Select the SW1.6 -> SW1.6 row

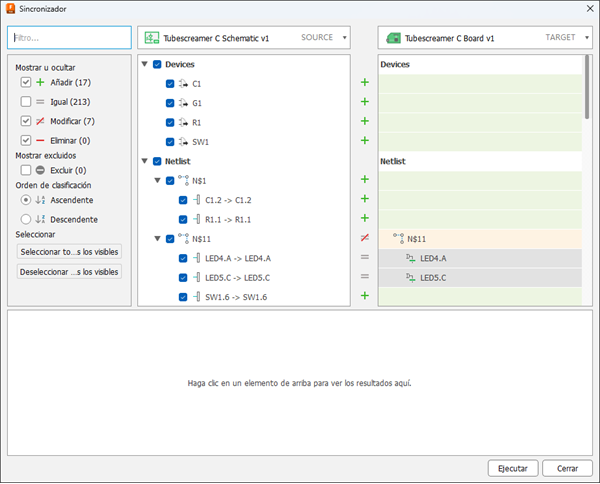point(236,297)
